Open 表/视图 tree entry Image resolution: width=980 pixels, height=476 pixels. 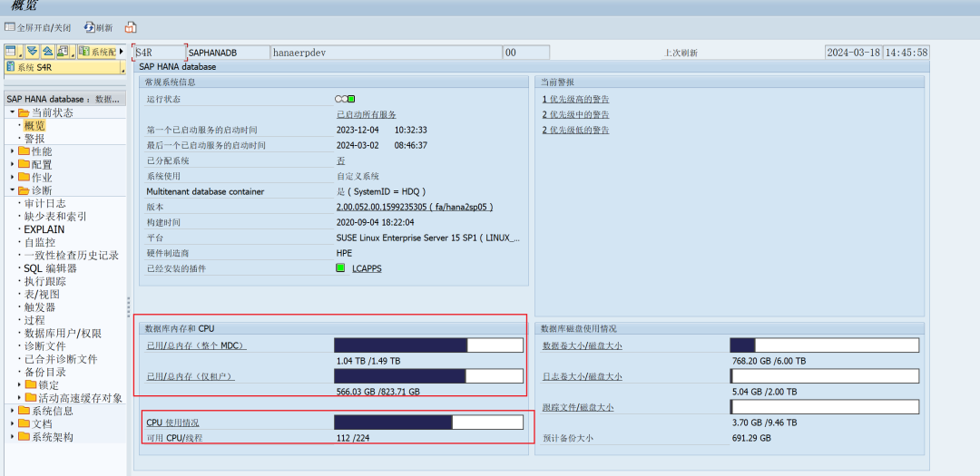(42, 295)
